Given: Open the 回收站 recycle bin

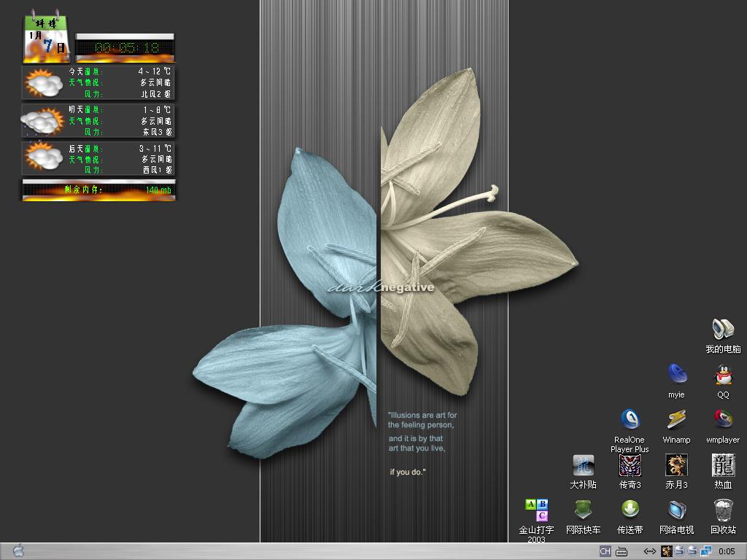Looking at the screenshot, I should (723, 510).
